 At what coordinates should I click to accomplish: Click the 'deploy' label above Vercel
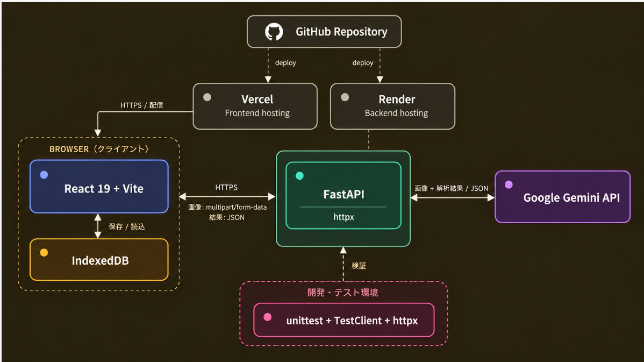click(x=285, y=63)
